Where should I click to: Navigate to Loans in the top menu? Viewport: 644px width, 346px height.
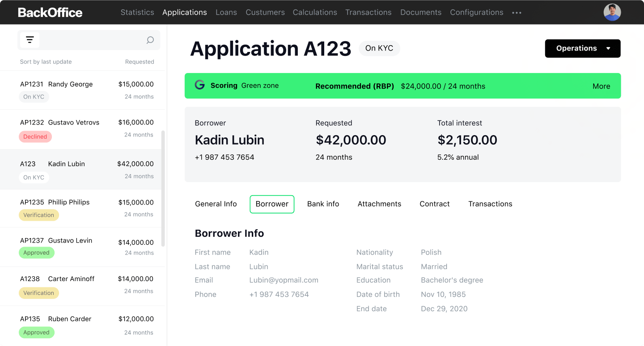pyautogui.click(x=226, y=12)
